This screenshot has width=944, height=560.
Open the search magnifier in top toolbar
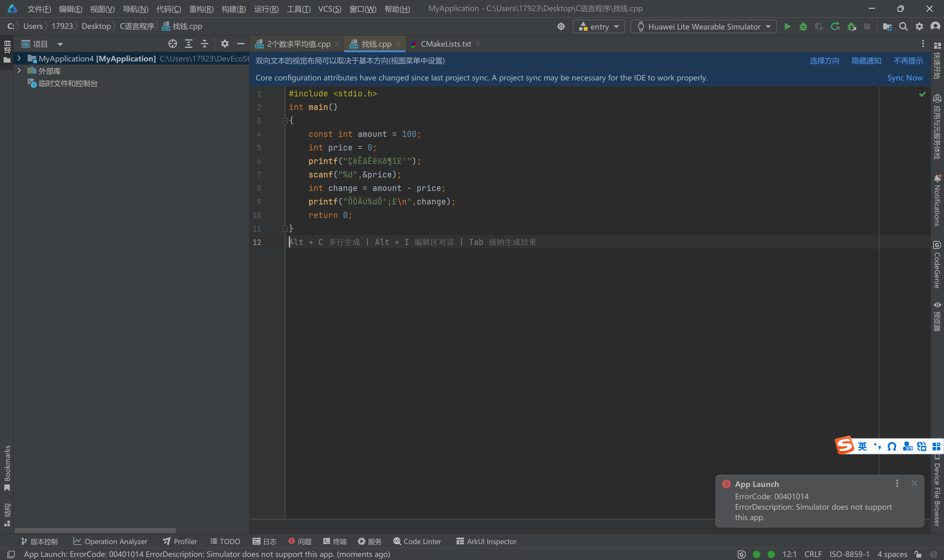click(x=903, y=26)
